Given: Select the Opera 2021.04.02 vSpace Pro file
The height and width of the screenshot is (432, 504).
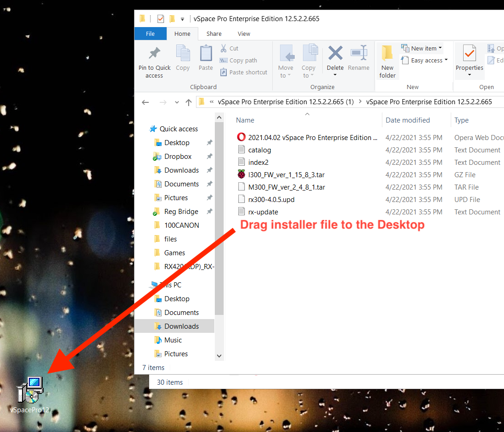Looking at the screenshot, I should (307, 138).
